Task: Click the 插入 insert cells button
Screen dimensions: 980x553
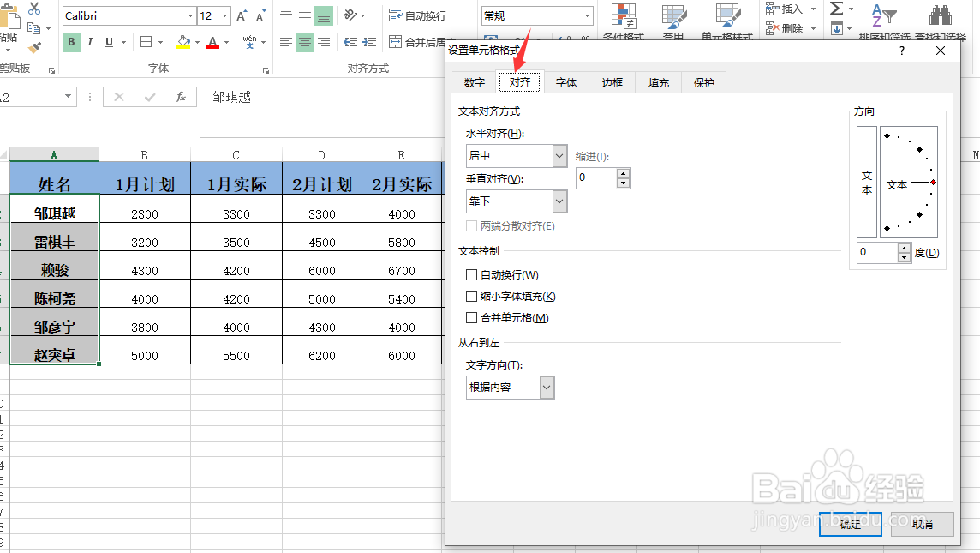Action: click(785, 9)
